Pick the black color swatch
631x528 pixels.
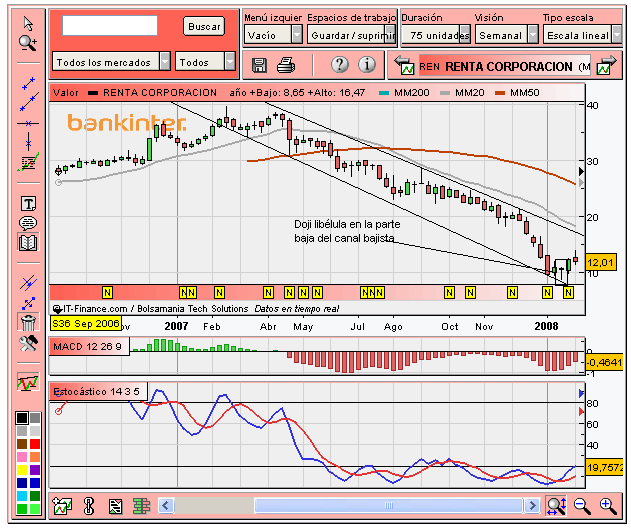[22, 418]
